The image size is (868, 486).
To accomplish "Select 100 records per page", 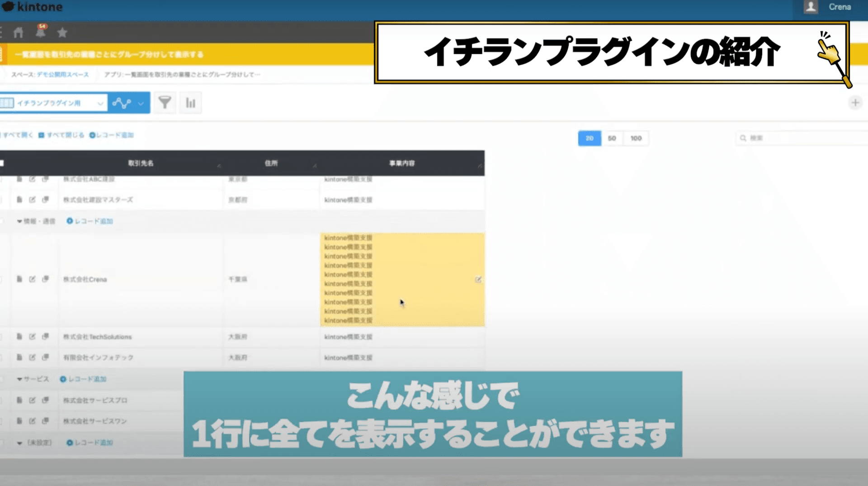I will (636, 138).
